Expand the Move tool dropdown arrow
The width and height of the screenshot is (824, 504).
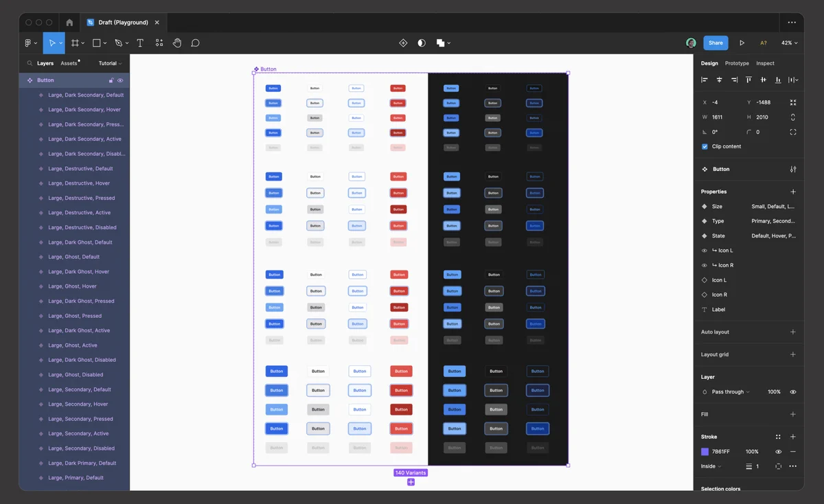coord(61,43)
